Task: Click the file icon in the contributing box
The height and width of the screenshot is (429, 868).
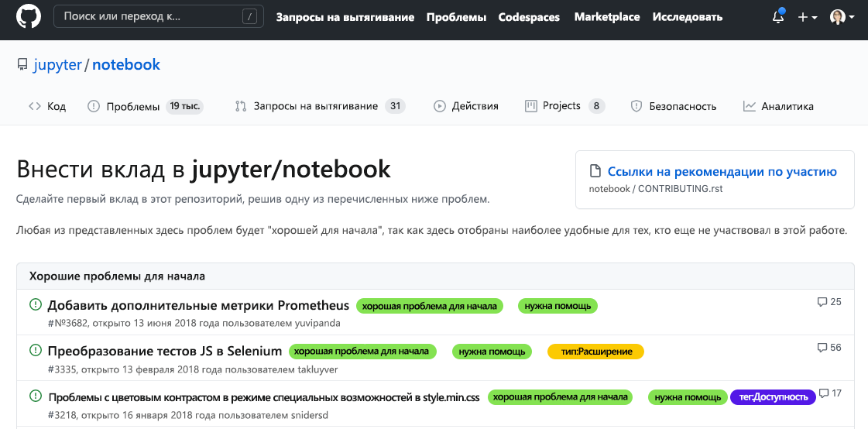Action: click(x=595, y=171)
